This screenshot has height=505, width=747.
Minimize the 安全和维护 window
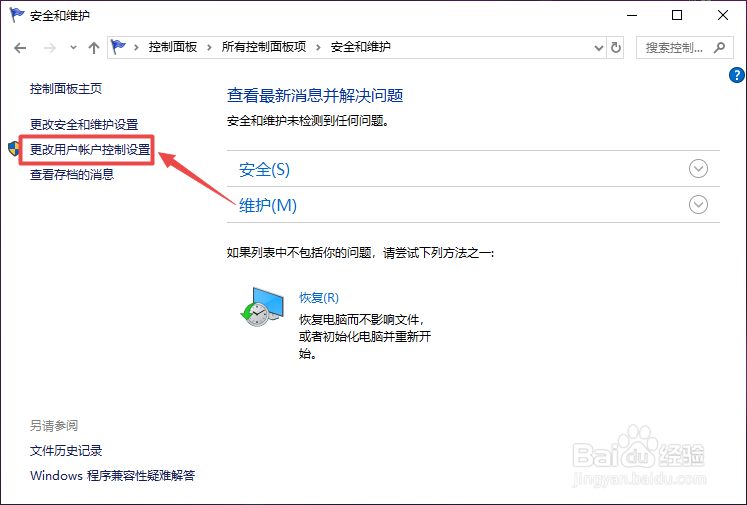(632, 15)
